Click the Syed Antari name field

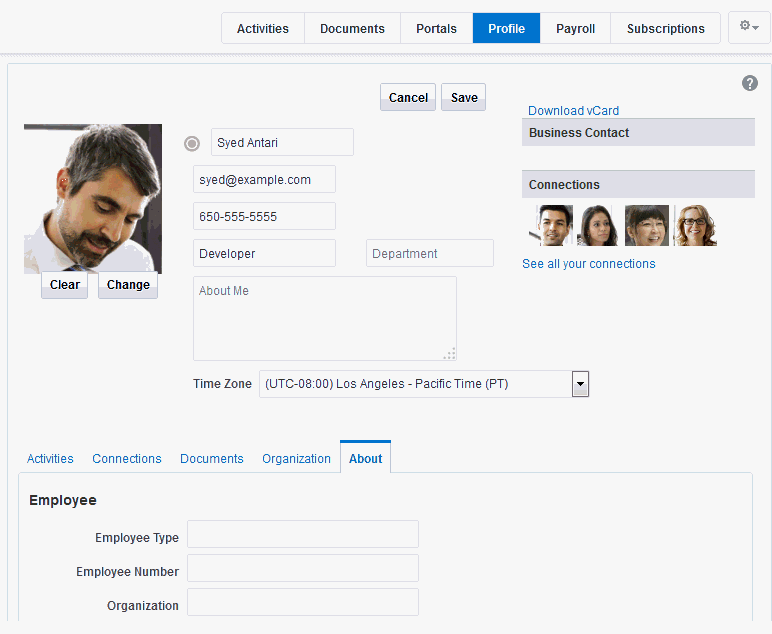pyautogui.click(x=282, y=142)
